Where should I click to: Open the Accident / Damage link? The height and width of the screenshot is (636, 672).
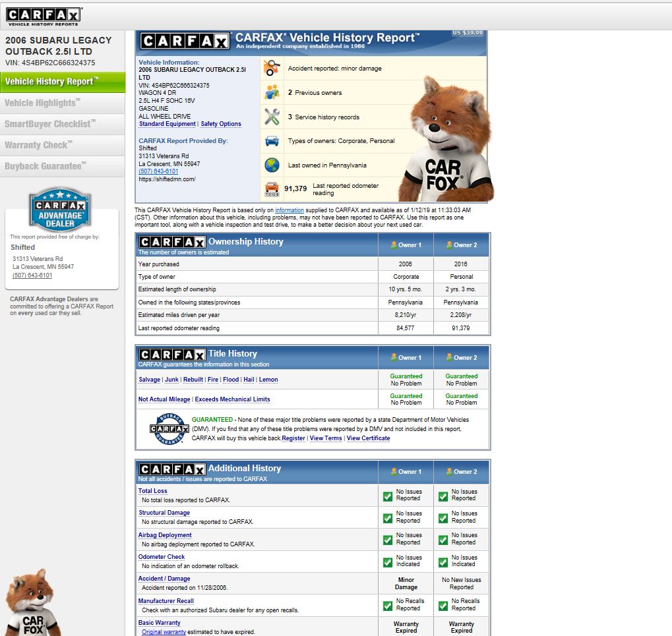pos(164,579)
